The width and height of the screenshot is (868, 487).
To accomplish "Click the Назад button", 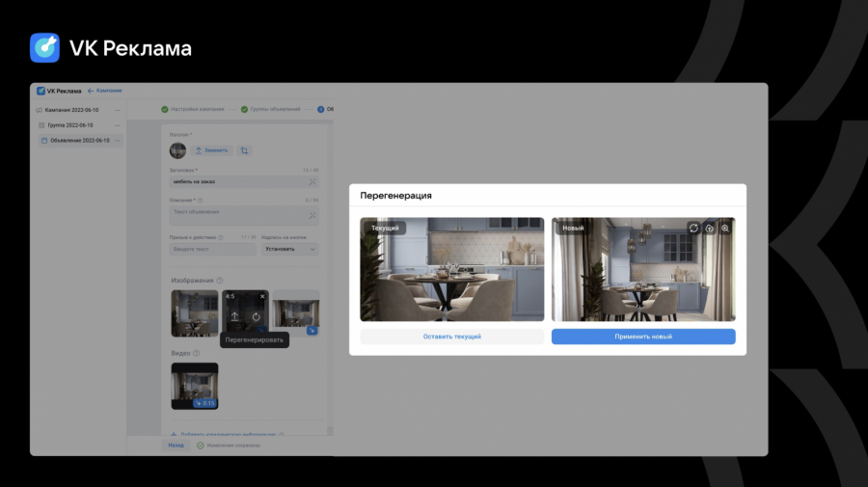I will (x=176, y=445).
